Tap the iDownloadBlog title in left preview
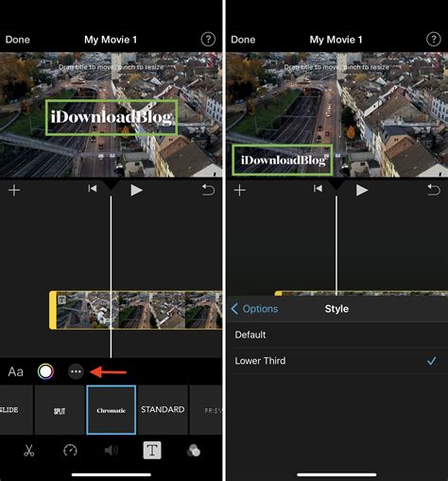 click(112, 117)
